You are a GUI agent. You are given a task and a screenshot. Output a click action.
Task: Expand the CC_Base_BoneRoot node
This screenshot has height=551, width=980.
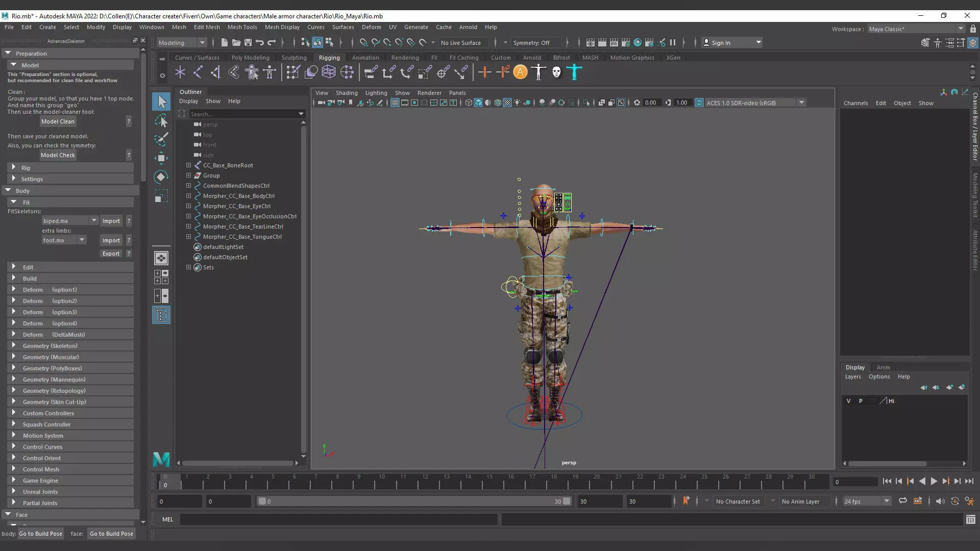point(188,165)
